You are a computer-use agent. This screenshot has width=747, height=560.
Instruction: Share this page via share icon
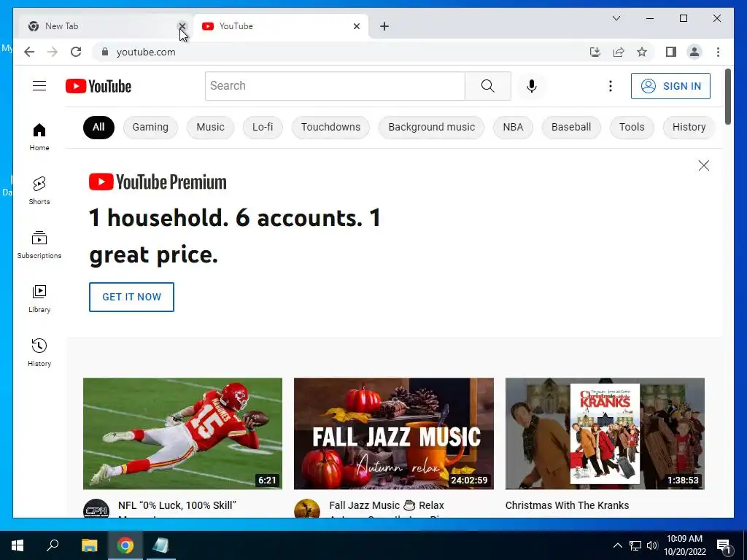pos(619,52)
